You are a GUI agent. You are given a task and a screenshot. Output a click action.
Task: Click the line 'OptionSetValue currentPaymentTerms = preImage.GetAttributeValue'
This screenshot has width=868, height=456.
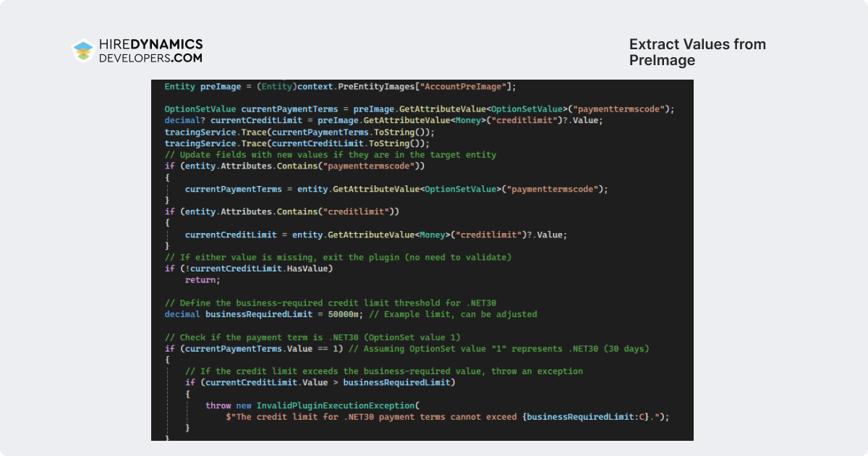coord(420,109)
